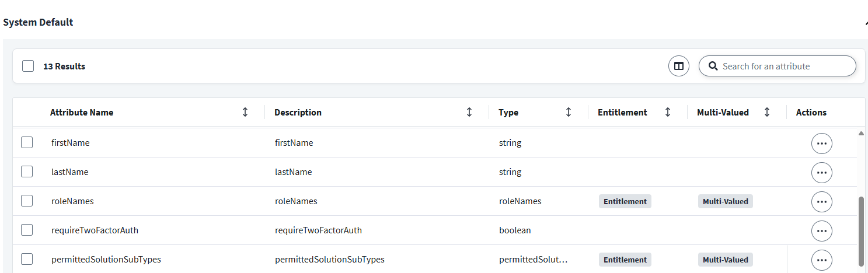Open the column chooser icon

pyautogui.click(x=678, y=66)
